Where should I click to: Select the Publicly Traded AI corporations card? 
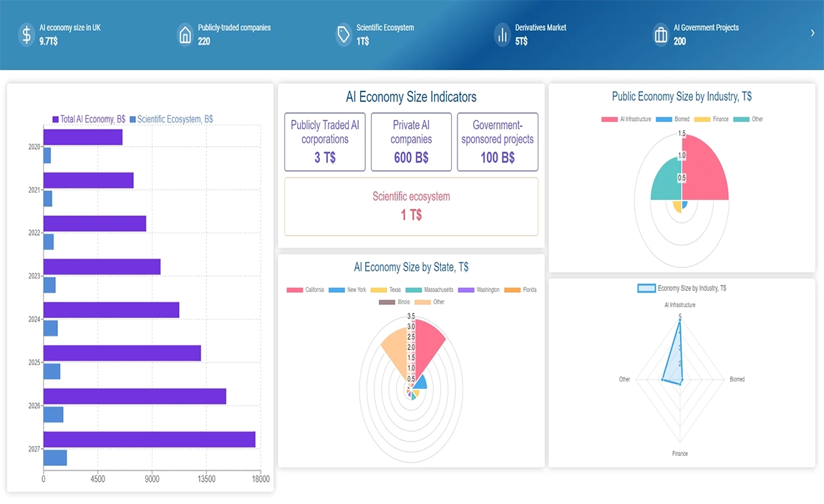point(324,142)
